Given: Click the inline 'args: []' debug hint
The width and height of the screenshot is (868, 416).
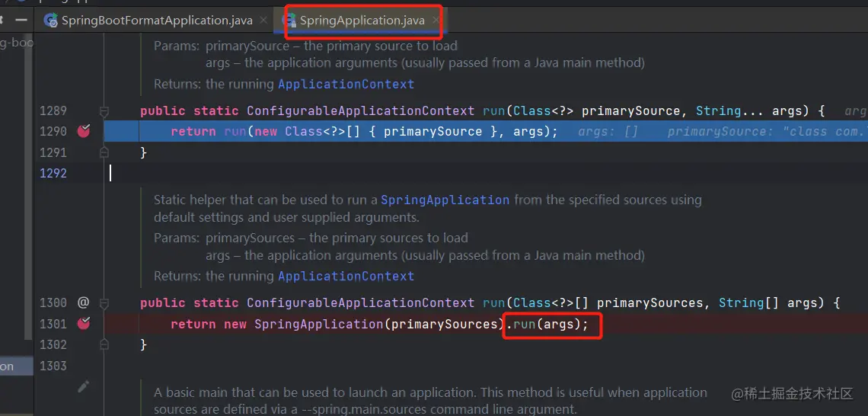Looking at the screenshot, I should [x=608, y=132].
